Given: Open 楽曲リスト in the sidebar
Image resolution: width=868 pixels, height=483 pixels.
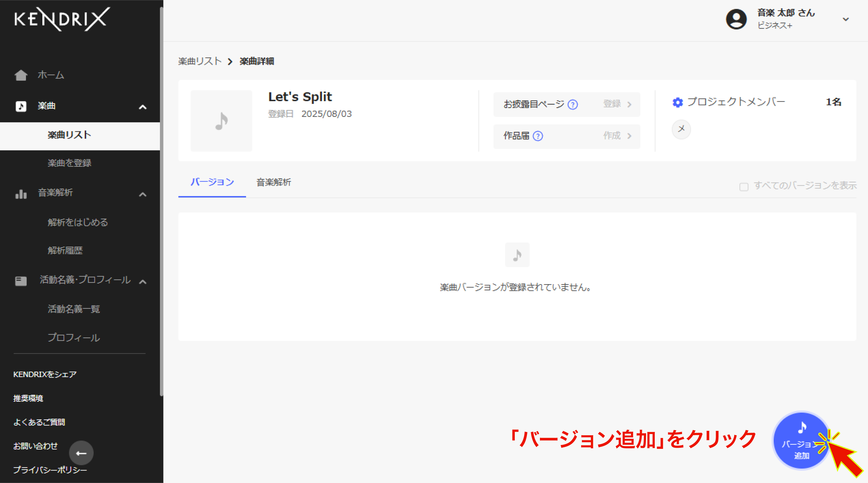Looking at the screenshot, I should 80,136.
